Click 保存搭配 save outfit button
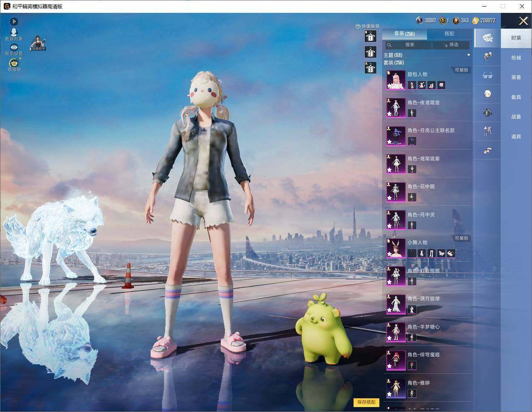 pos(366,402)
